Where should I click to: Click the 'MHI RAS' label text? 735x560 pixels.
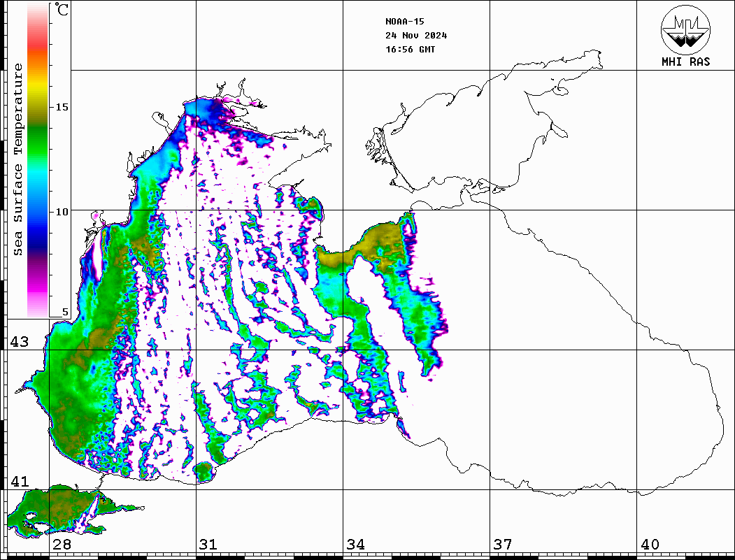[x=685, y=62]
